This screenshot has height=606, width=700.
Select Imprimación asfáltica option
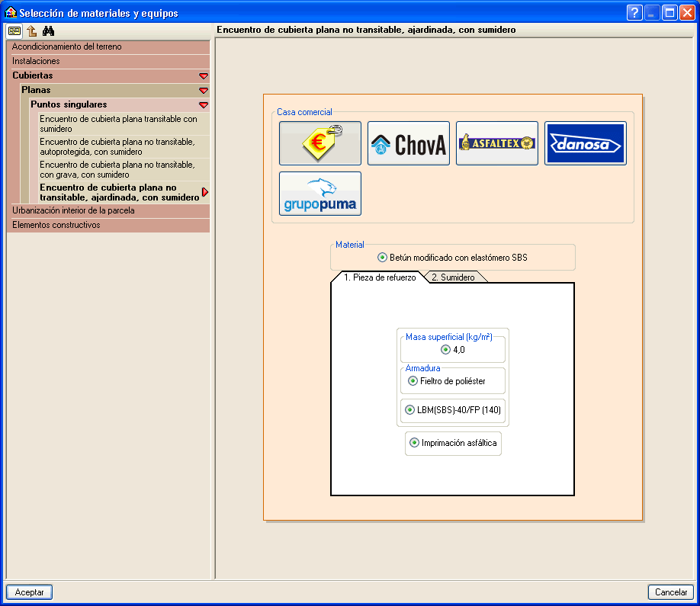click(453, 443)
